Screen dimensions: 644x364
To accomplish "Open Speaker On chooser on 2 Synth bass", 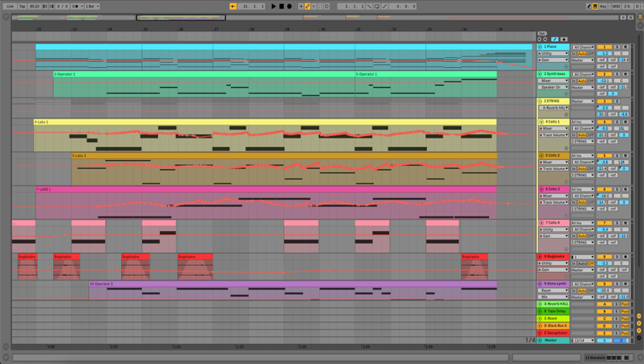I will coord(554,87).
